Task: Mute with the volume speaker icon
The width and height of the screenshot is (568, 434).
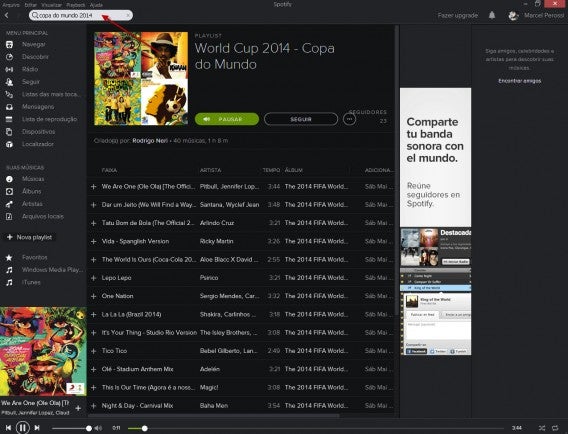Action: 98,428
